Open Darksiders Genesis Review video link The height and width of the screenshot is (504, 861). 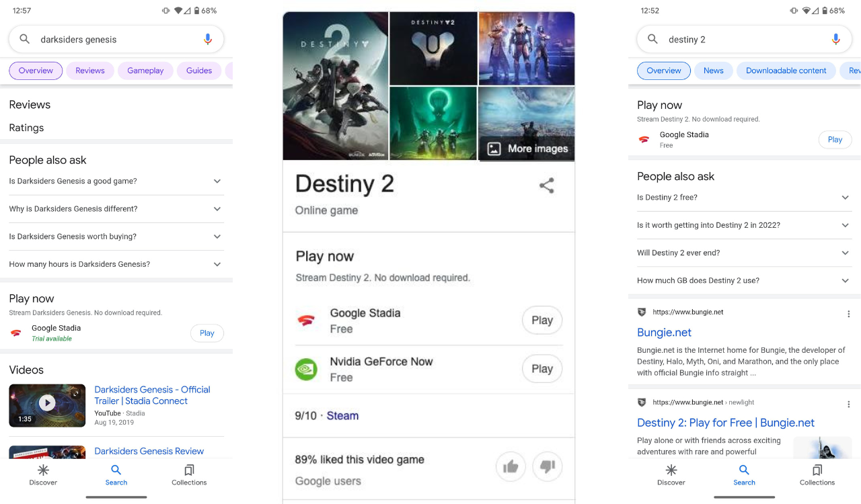tap(149, 451)
